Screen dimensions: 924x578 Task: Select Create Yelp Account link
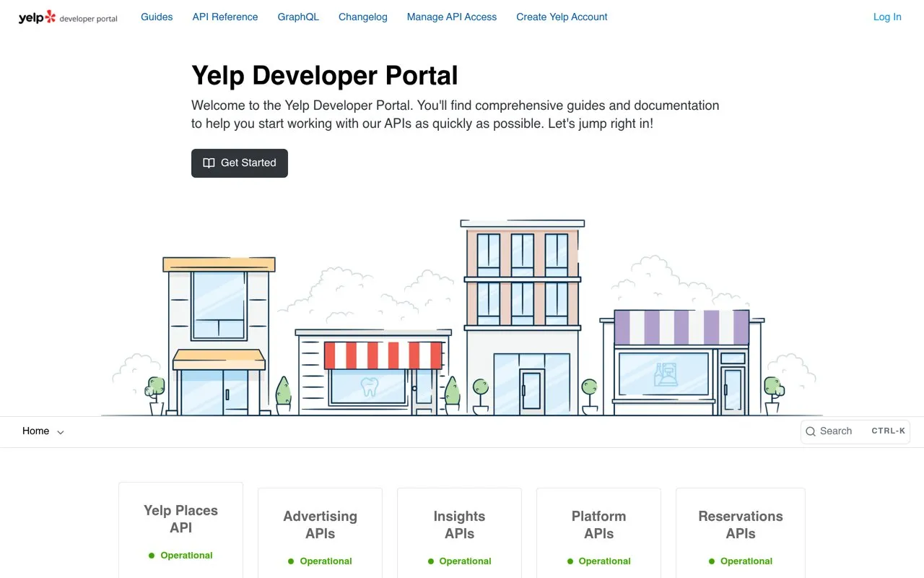pyautogui.click(x=562, y=17)
